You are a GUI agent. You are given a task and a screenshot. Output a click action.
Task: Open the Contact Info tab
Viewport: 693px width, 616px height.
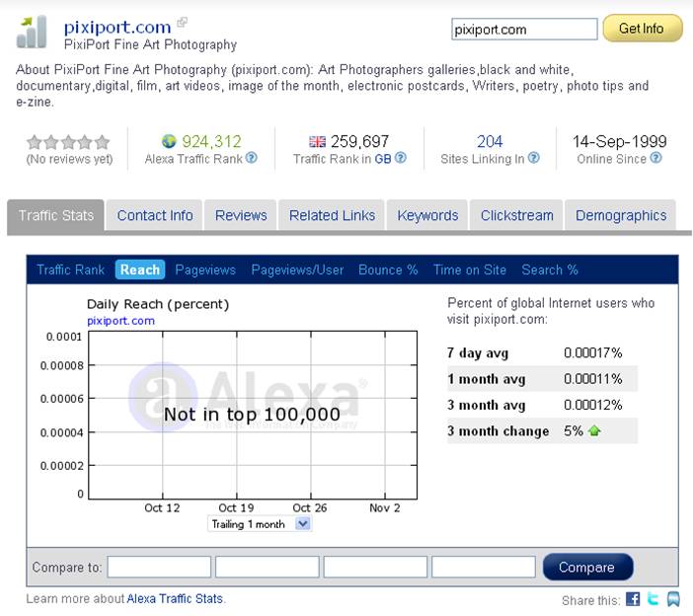click(x=155, y=215)
